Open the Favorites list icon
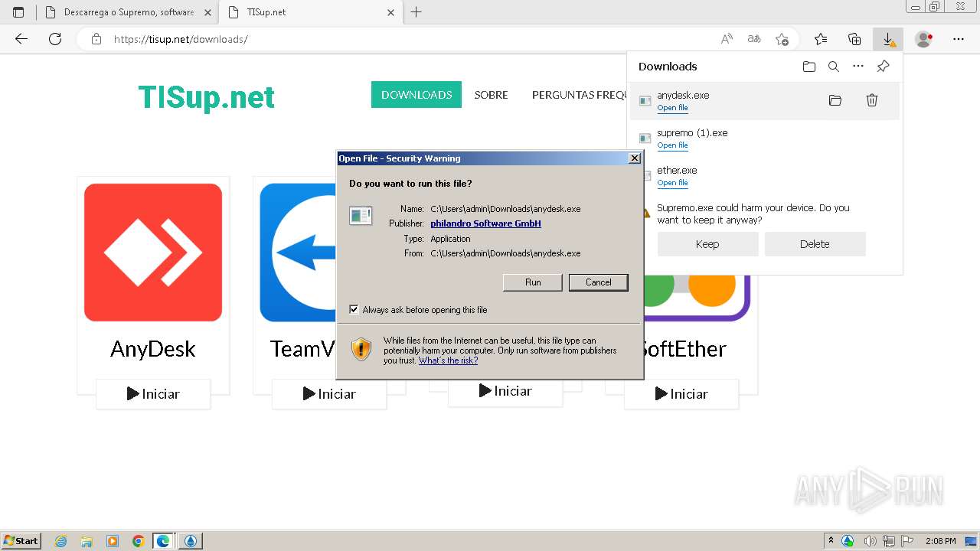Screen dimensions: 980x551 [821, 39]
